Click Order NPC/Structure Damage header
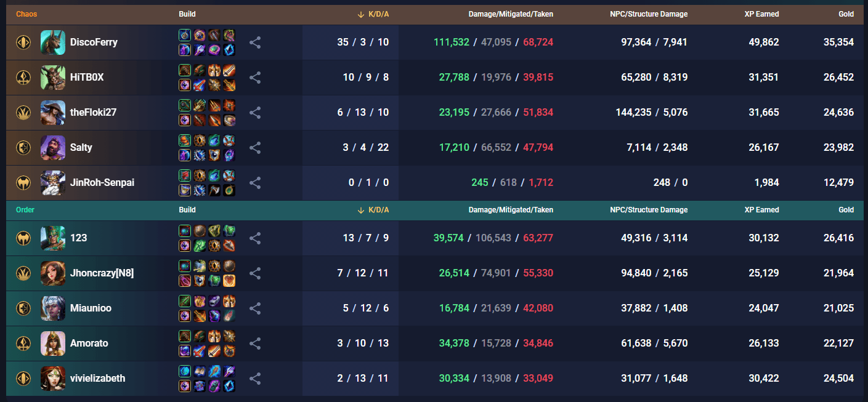Image resolution: width=868 pixels, height=402 pixels. point(649,210)
